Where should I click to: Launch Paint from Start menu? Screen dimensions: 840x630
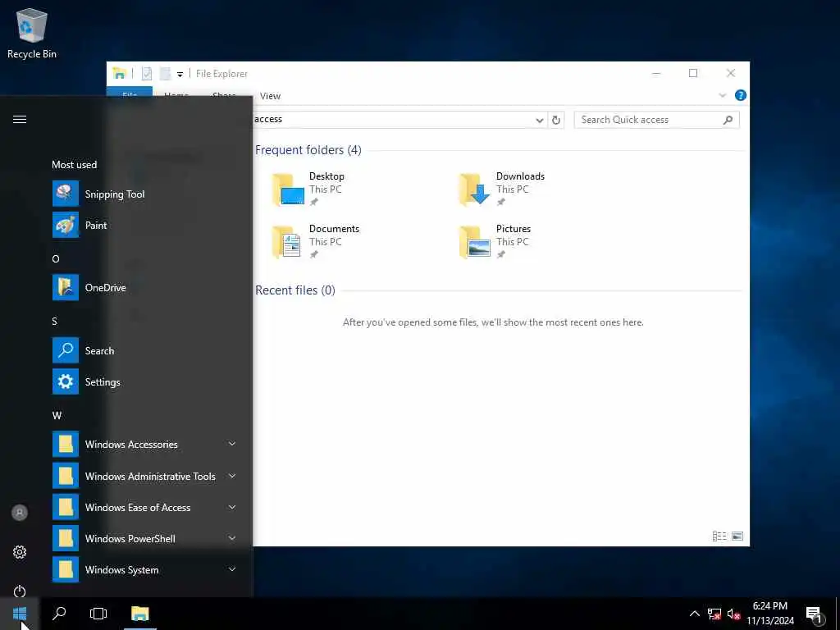tap(144, 226)
